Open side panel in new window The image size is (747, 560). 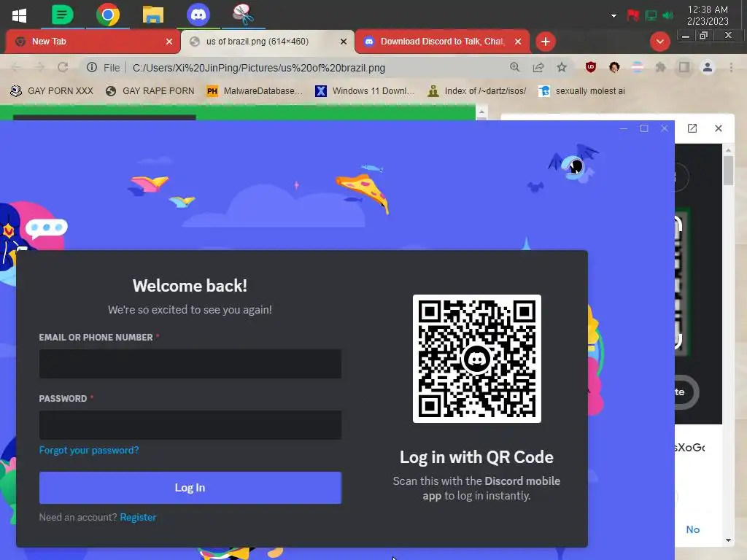coord(692,128)
